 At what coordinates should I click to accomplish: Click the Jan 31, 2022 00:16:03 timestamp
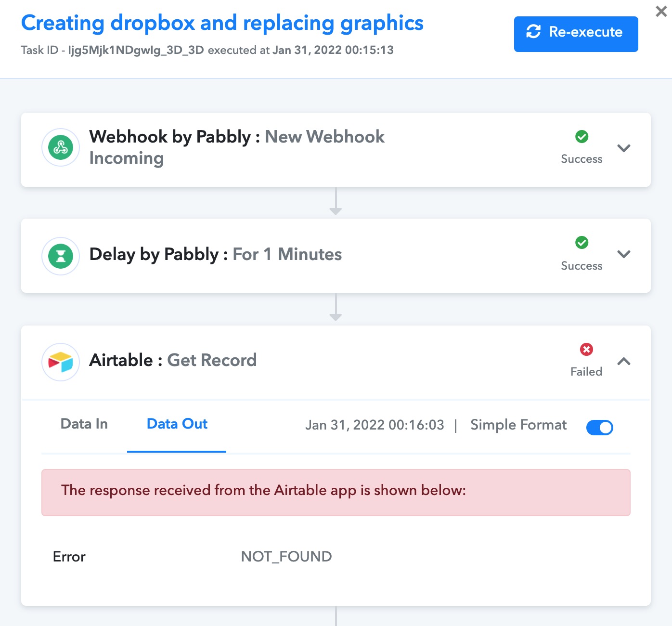(375, 425)
